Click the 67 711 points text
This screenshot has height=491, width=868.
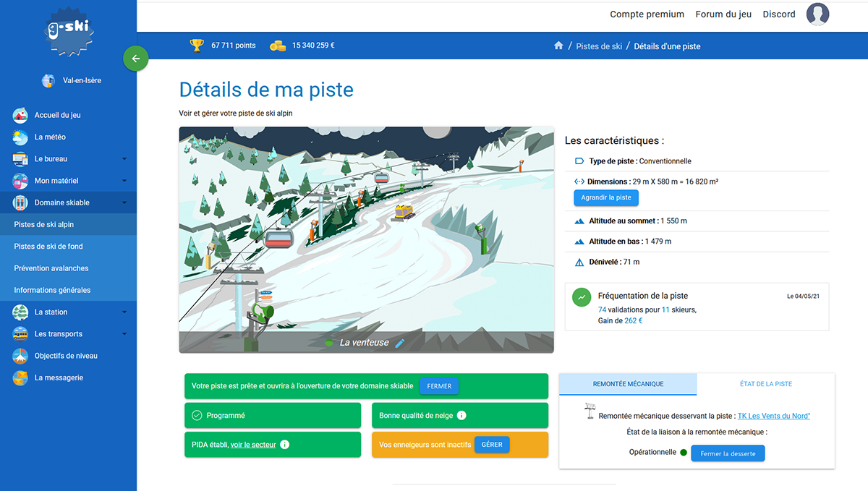pyautogui.click(x=234, y=46)
